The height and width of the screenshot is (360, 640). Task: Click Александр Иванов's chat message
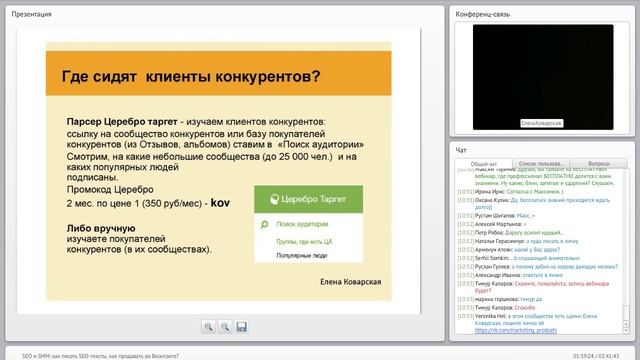coord(510,275)
